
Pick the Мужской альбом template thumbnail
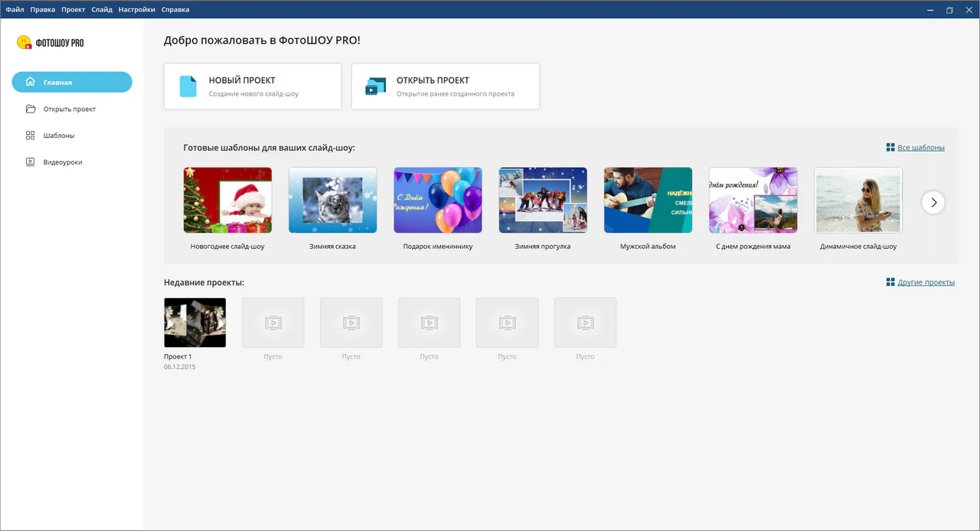point(648,200)
